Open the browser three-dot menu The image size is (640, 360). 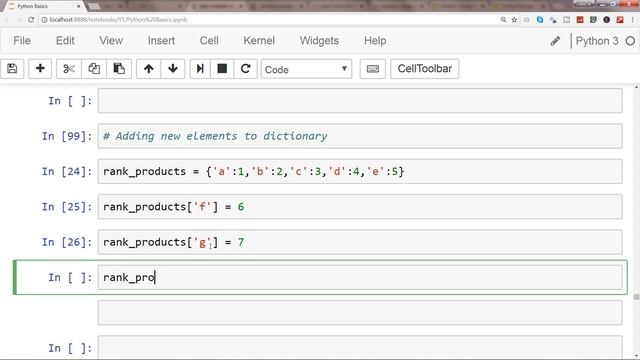click(x=633, y=20)
